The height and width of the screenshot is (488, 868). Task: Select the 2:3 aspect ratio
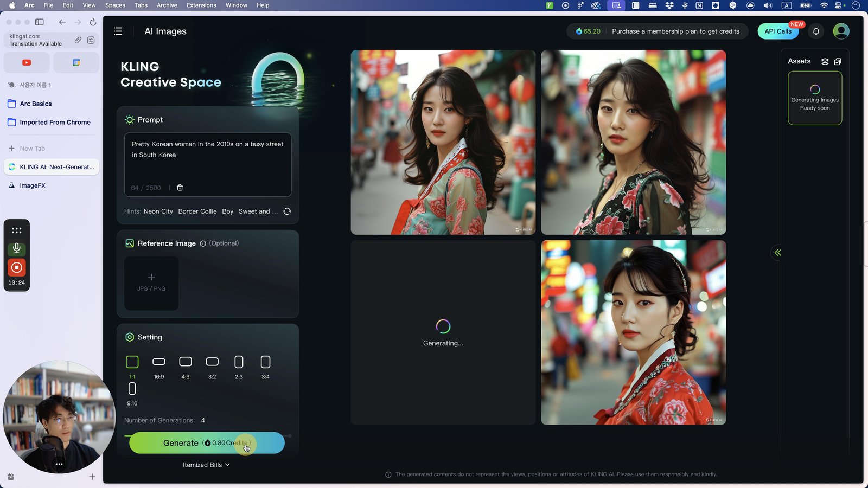tap(239, 367)
